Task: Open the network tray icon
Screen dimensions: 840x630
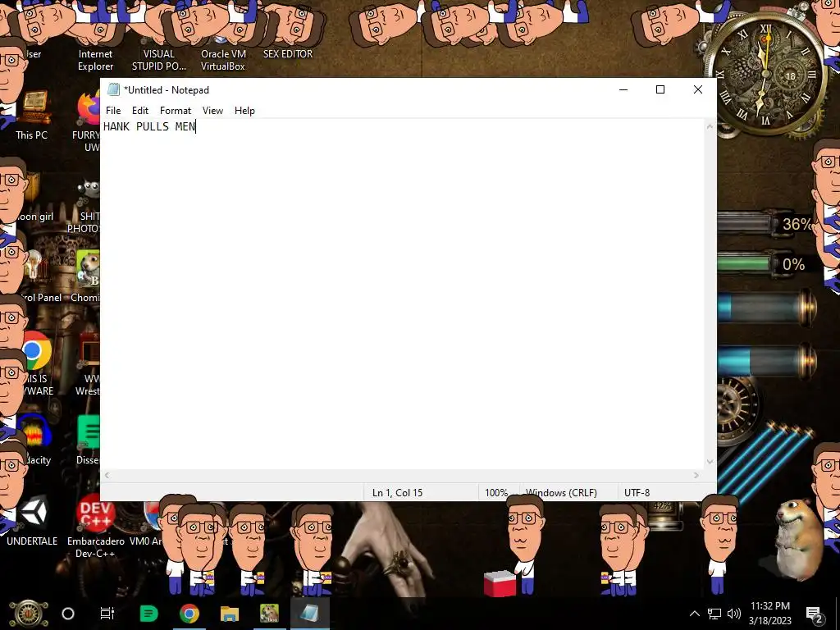Action: click(714, 614)
